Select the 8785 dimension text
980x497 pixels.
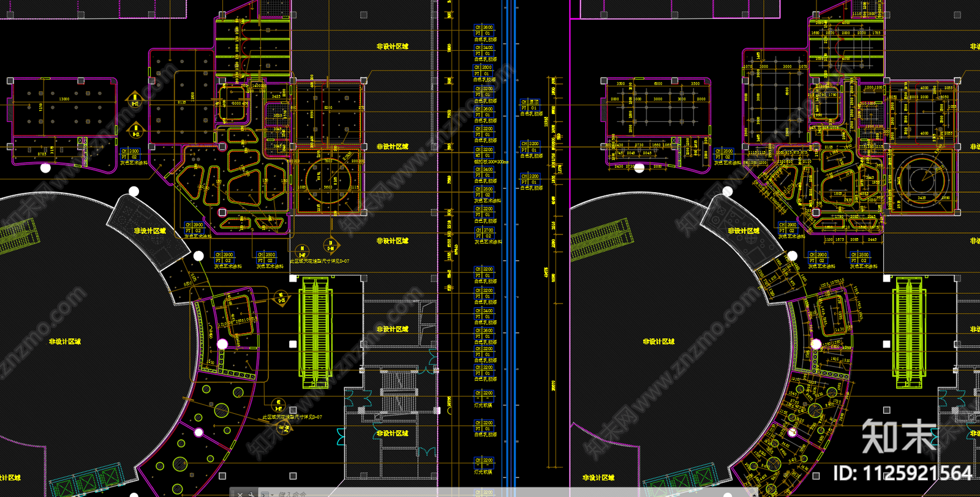coord(42,154)
